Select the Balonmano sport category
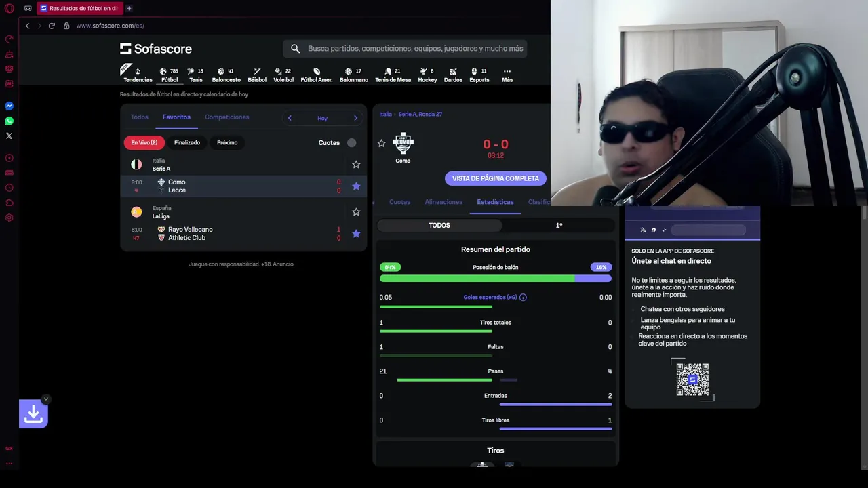Viewport: 868px width, 488px height. click(354, 75)
